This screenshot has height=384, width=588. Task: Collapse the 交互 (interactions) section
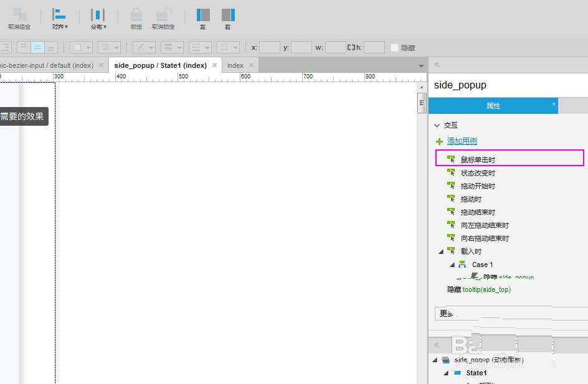point(437,126)
